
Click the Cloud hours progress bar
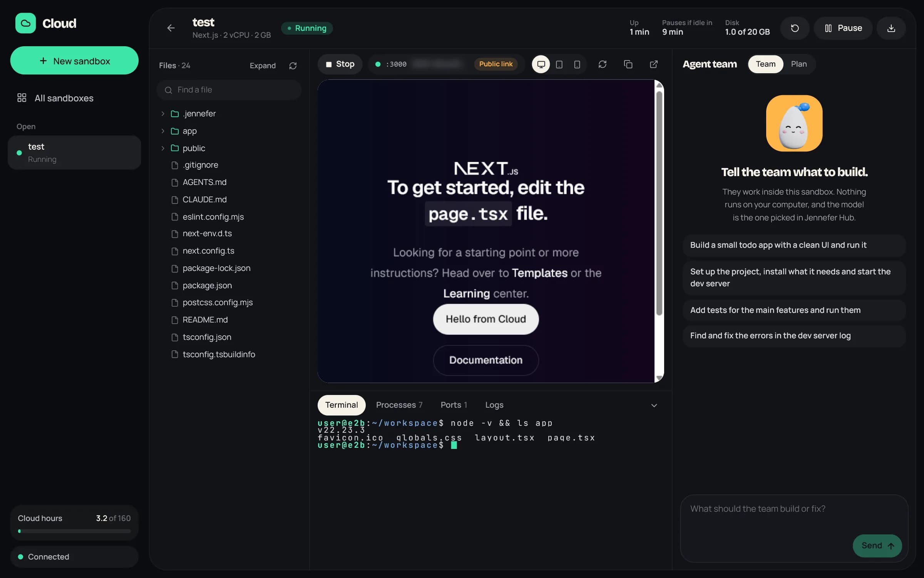coord(74,531)
